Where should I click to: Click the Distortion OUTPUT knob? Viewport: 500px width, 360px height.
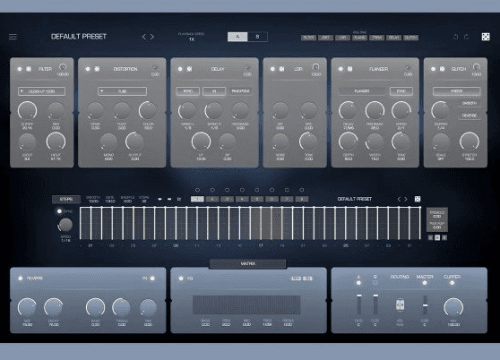coord(135,141)
